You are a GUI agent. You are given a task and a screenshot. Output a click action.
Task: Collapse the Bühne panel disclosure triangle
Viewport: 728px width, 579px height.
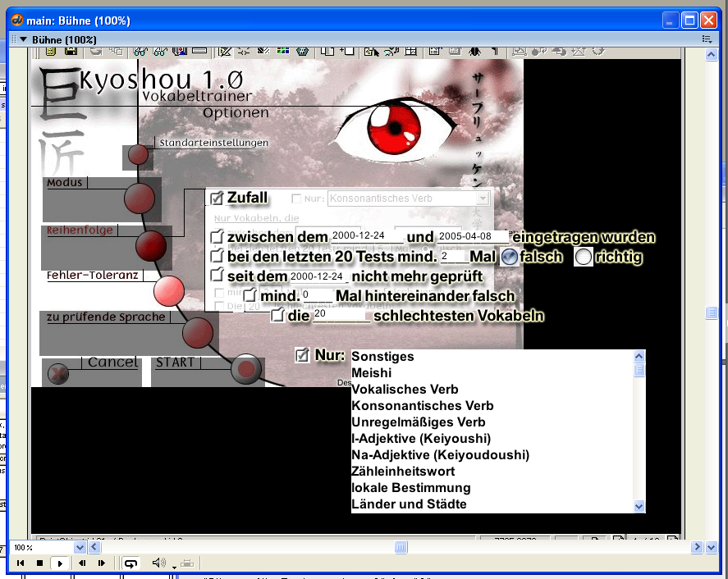tap(24, 39)
